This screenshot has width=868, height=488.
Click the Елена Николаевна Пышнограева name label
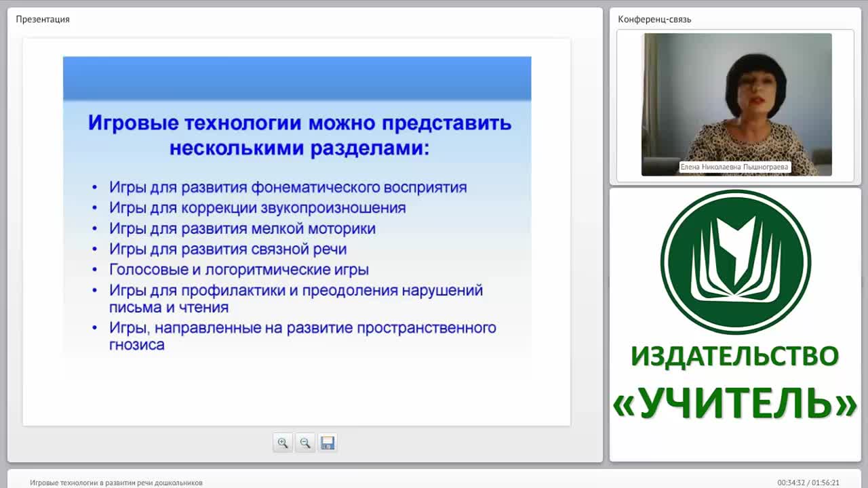pyautogui.click(x=735, y=167)
